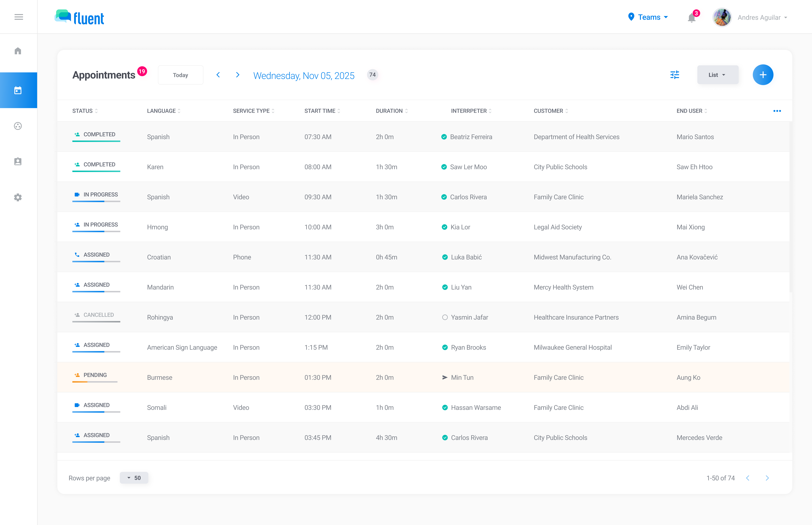The height and width of the screenshot is (525, 812).
Task: Click the location pin next to Teams
Action: click(x=631, y=17)
